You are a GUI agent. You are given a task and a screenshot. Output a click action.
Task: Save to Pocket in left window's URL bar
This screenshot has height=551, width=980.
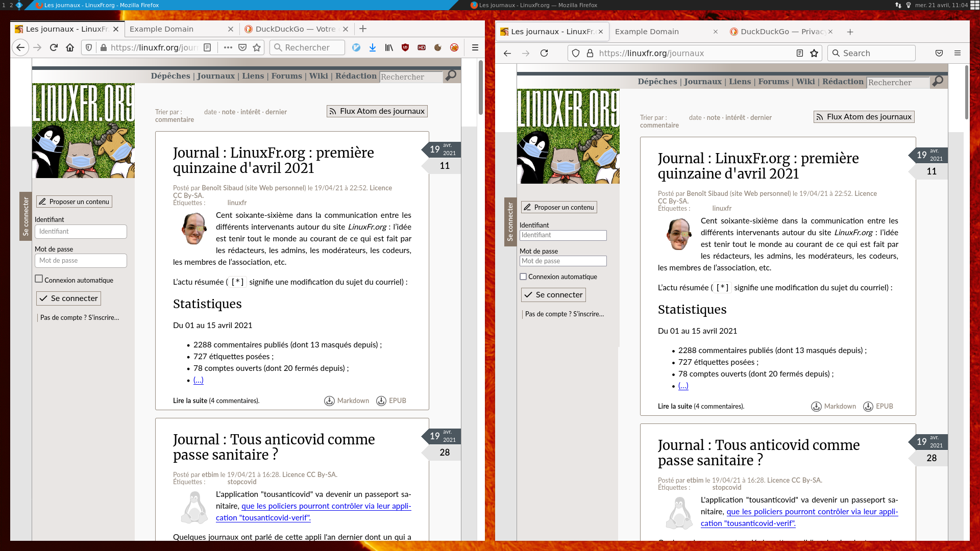click(242, 47)
